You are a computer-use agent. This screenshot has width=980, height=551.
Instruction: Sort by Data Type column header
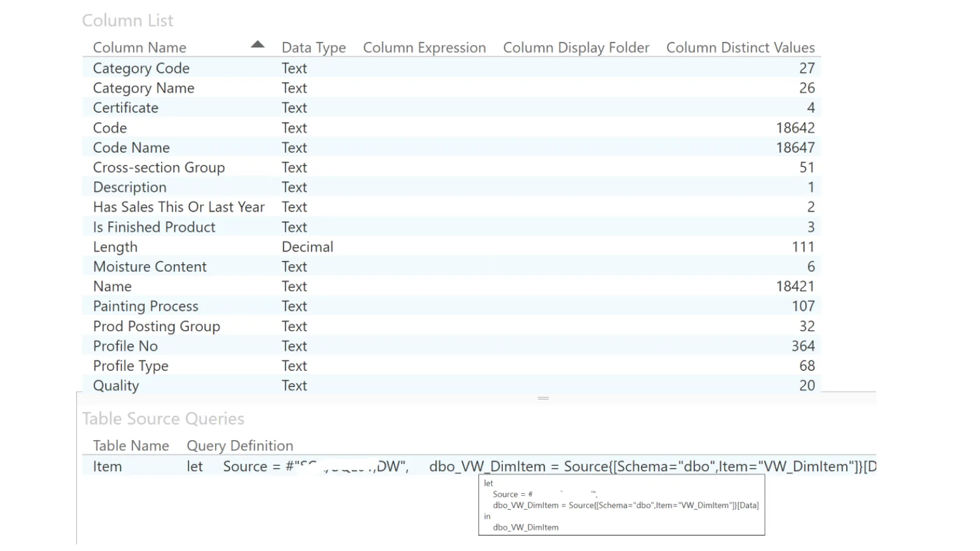[313, 48]
